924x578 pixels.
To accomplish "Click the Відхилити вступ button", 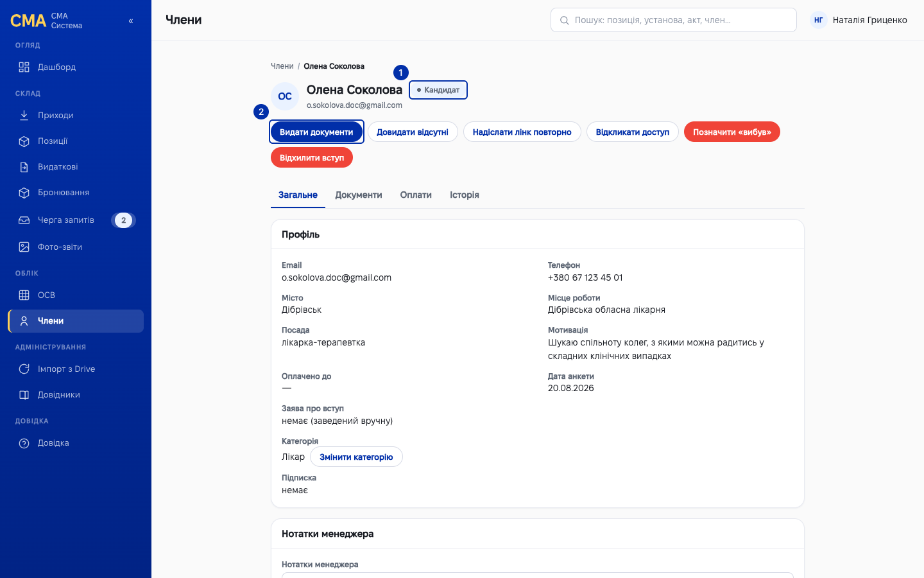I will [x=312, y=157].
